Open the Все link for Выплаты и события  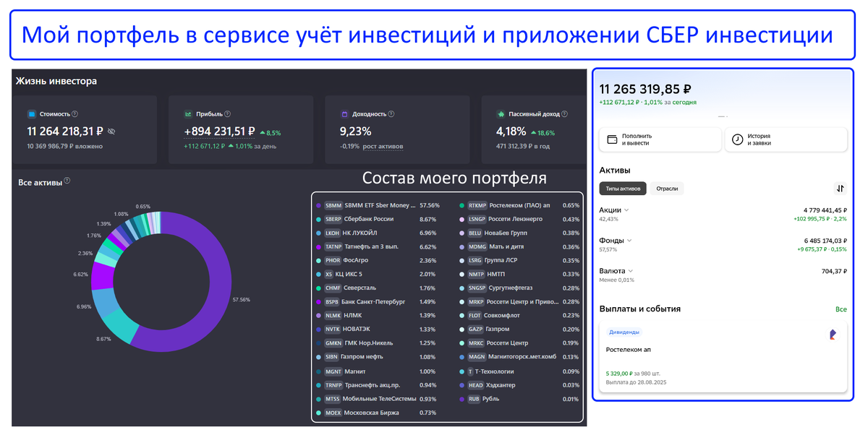[841, 309]
